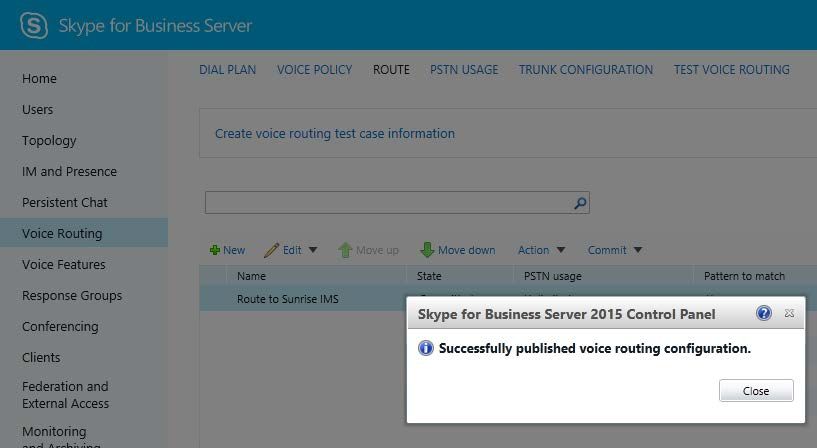Select Voice Routing in the sidebar
The width and height of the screenshot is (817, 448).
(84, 233)
